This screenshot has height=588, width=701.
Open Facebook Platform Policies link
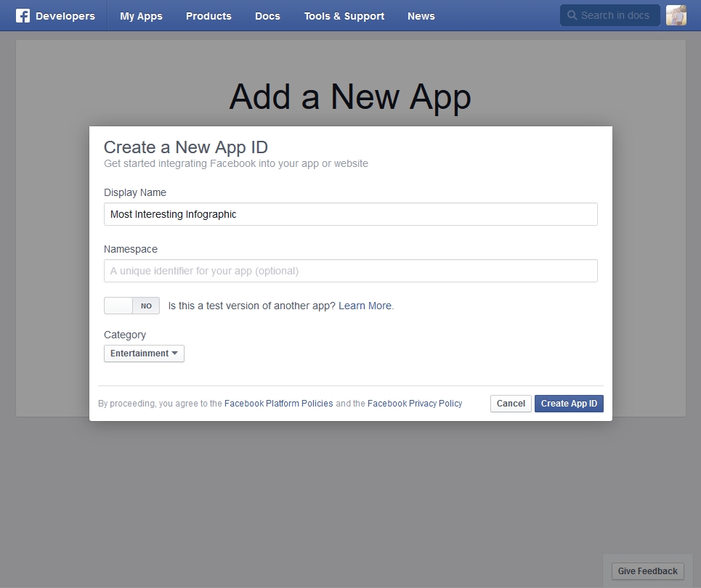pyautogui.click(x=278, y=404)
